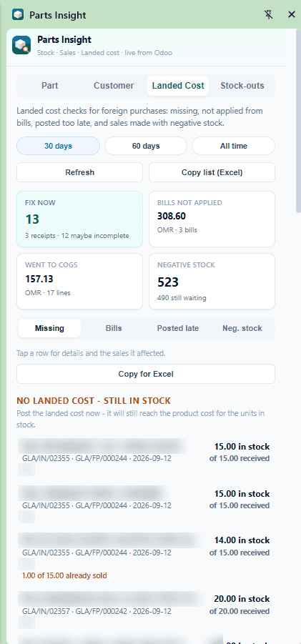
Task: Select the Missing sub-tab
Action: point(49,328)
